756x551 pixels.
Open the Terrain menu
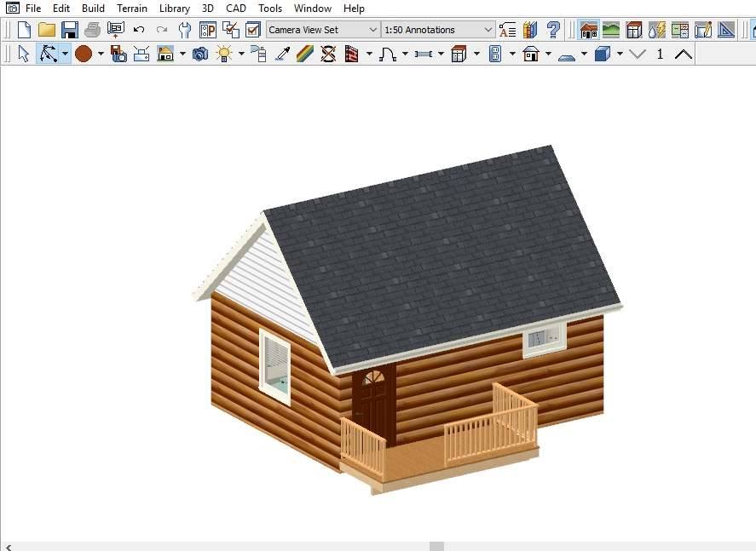pos(132,9)
